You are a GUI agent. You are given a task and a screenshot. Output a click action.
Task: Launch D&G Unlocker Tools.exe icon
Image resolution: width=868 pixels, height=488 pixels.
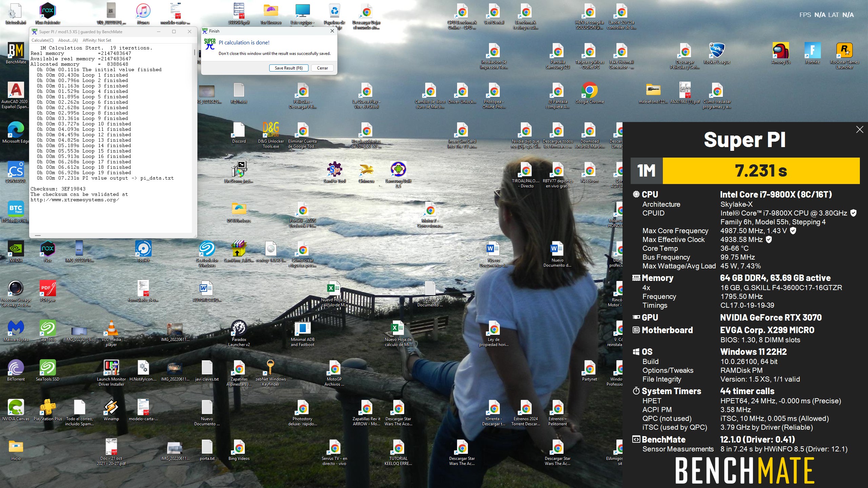click(x=271, y=135)
